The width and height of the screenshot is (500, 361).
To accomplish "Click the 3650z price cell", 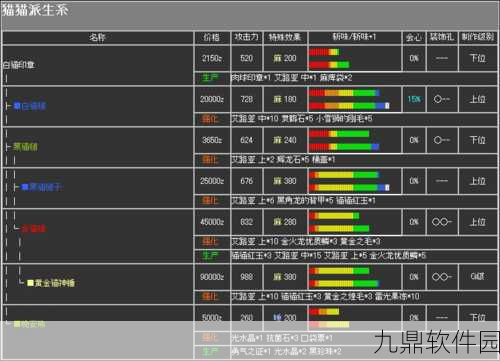I will (x=212, y=140).
